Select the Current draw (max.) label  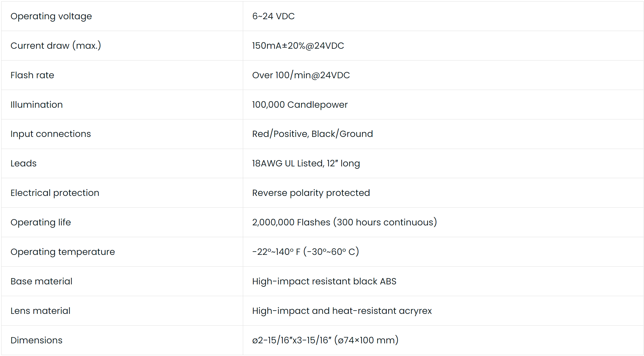(56, 46)
